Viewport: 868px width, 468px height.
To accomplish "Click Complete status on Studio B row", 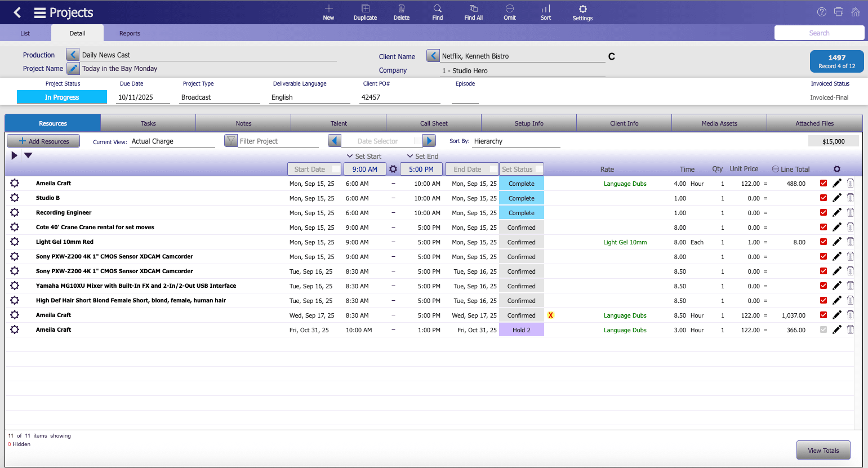I will coord(522,198).
